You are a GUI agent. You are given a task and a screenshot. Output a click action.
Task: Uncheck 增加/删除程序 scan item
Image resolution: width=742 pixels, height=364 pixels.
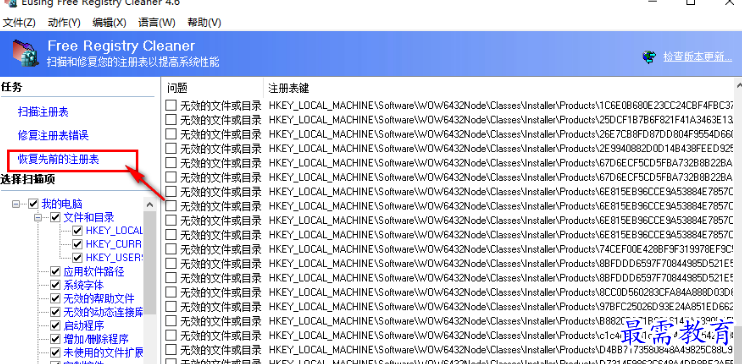point(55,339)
